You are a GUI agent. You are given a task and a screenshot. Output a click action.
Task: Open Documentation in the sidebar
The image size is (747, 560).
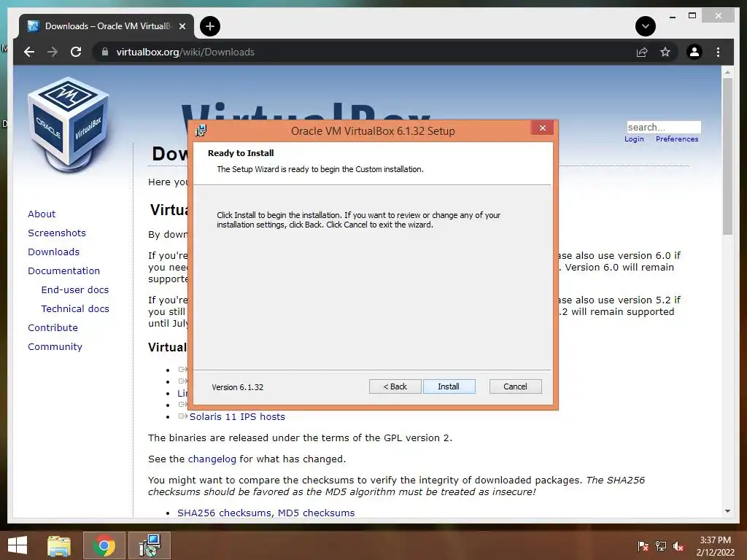point(64,271)
